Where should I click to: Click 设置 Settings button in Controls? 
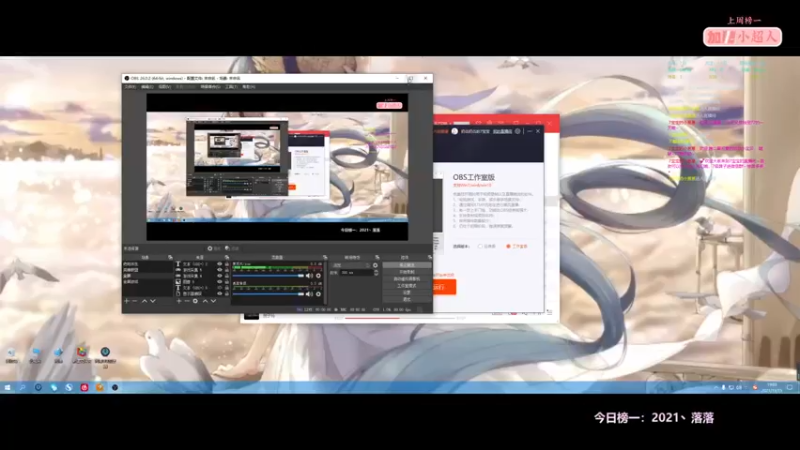(407, 293)
